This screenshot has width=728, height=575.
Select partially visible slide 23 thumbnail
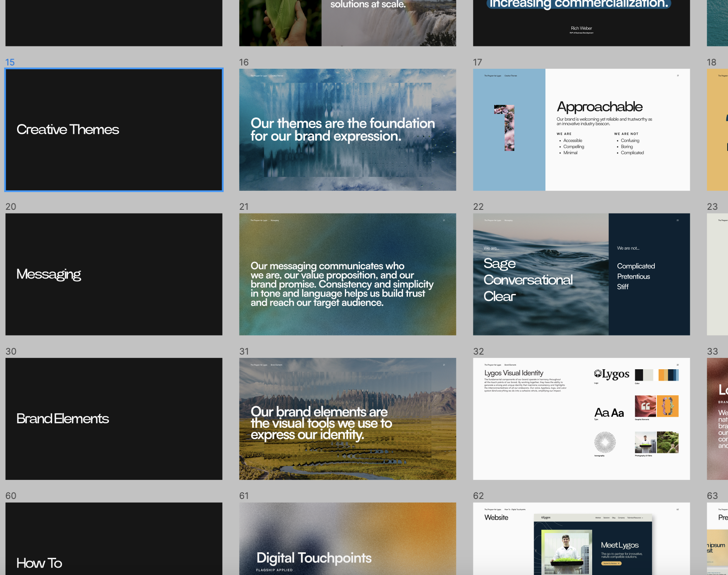point(717,274)
